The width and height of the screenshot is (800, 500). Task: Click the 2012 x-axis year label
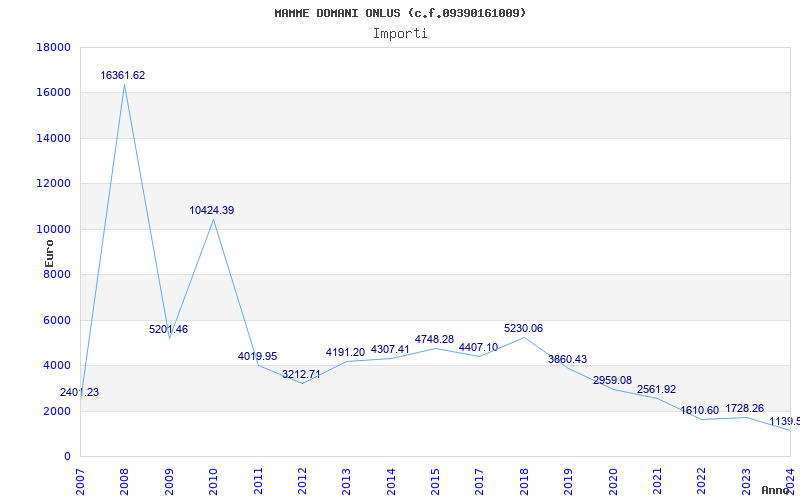point(302,481)
